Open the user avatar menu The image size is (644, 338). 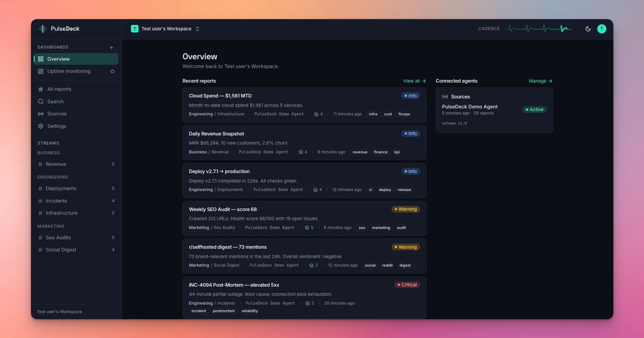point(601,29)
